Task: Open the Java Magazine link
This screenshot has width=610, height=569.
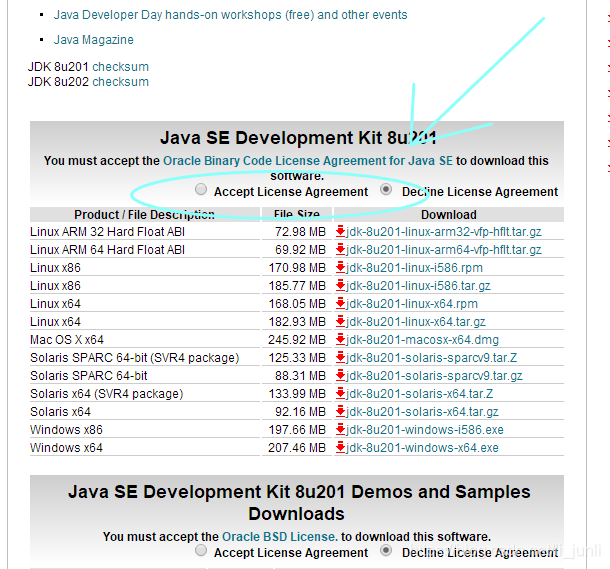Action: click(x=93, y=40)
